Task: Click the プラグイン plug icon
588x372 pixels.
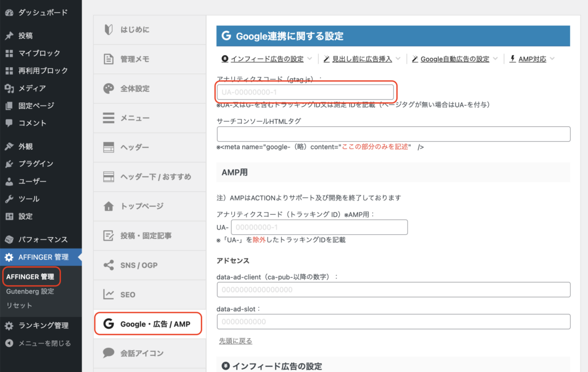Action: coord(9,164)
